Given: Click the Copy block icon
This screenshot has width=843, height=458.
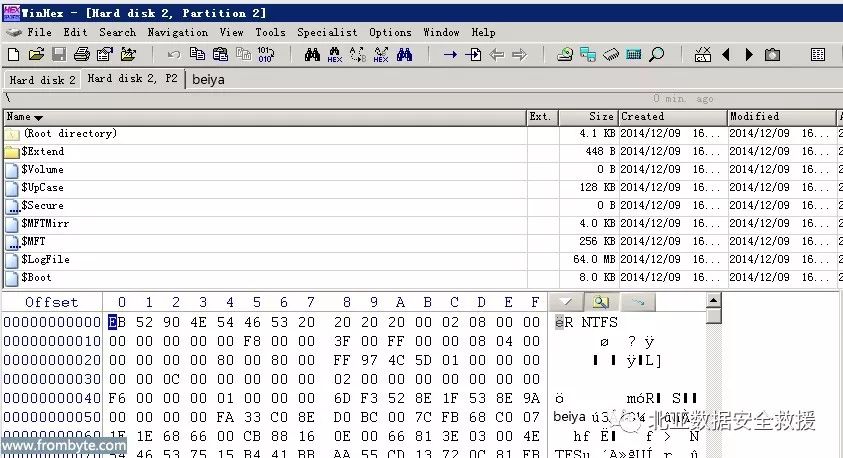Looking at the screenshot, I should tap(197, 54).
